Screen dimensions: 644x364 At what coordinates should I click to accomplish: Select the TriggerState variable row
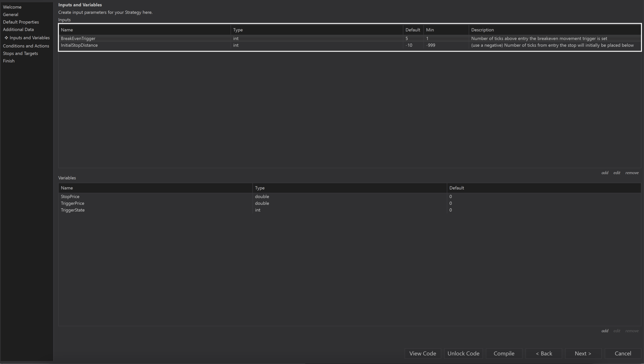(x=73, y=210)
